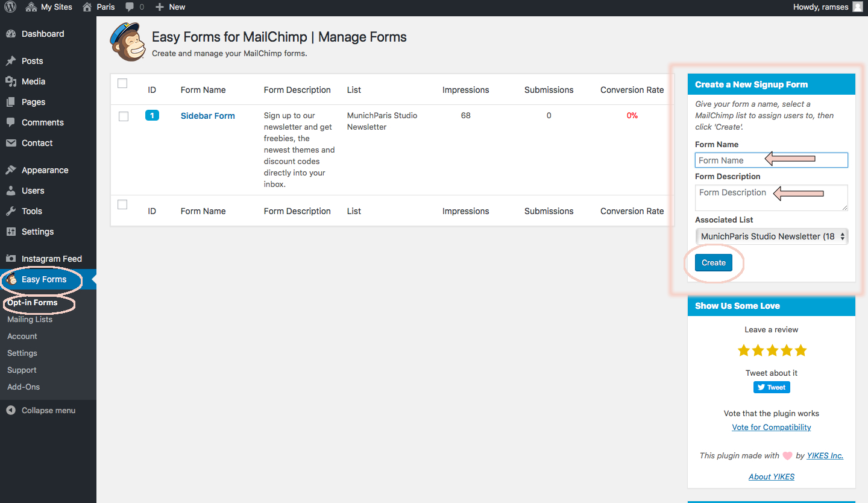This screenshot has height=503, width=868.
Task: Click the Comments speech bubble sidebar icon
Action: tap(11, 122)
